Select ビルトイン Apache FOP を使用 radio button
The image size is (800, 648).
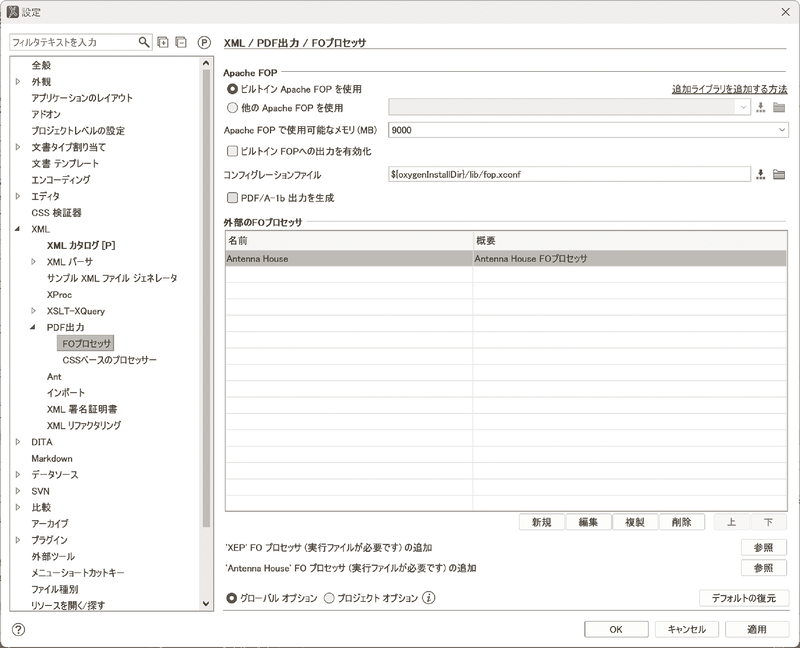pos(233,89)
